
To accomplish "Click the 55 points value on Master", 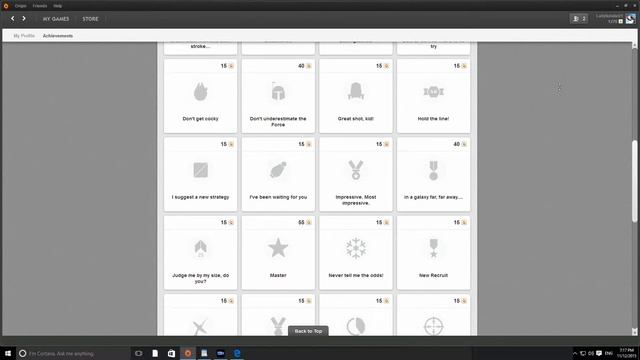I will 301,222.
